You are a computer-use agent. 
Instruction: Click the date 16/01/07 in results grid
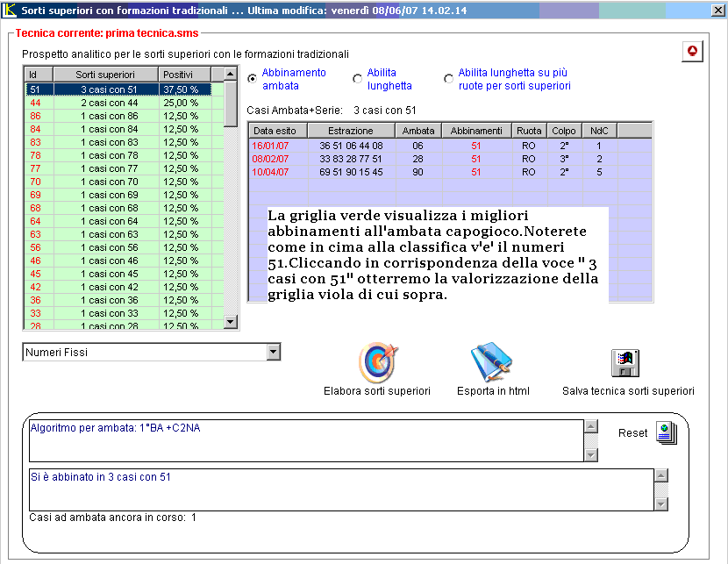point(270,146)
